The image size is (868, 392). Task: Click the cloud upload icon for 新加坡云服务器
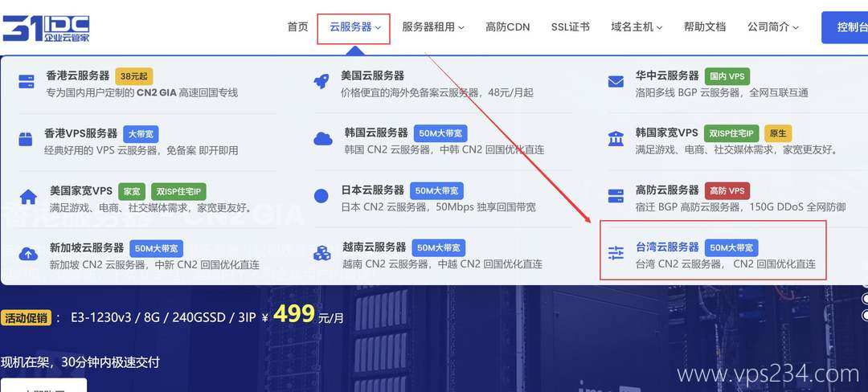28,254
